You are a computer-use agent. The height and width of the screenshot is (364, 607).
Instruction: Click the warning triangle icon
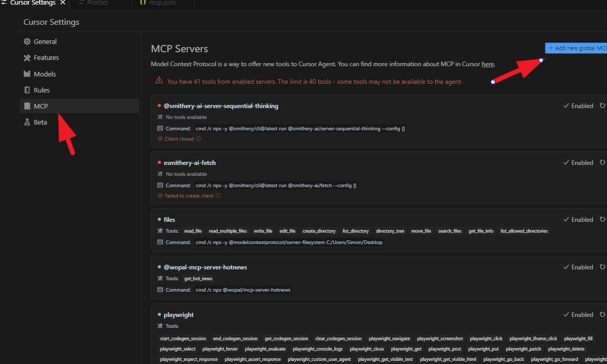coord(159,81)
